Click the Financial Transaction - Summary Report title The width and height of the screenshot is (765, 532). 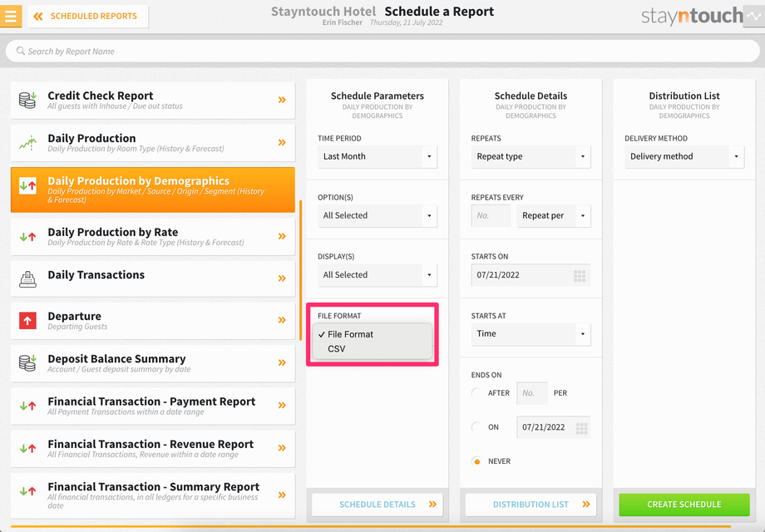click(x=154, y=486)
